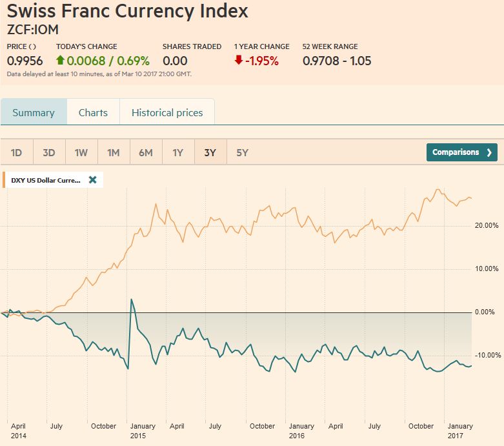Choose the 1W chart period
This screenshot has height=446, width=504.
pyautogui.click(x=81, y=153)
